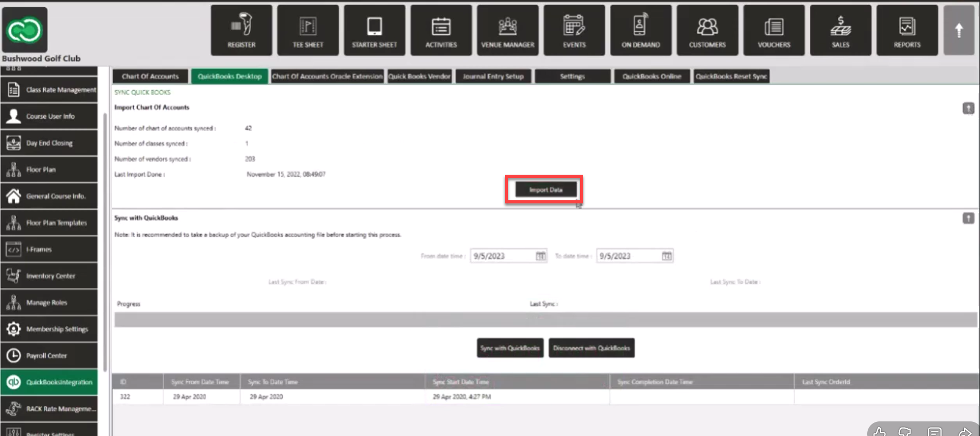The width and height of the screenshot is (980, 436).
Task: Collapse the Import Chart Of Accounts section
Action: tap(968, 108)
